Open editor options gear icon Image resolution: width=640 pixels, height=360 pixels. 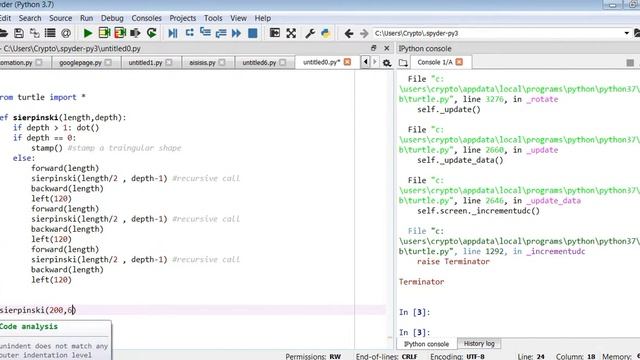click(x=387, y=62)
